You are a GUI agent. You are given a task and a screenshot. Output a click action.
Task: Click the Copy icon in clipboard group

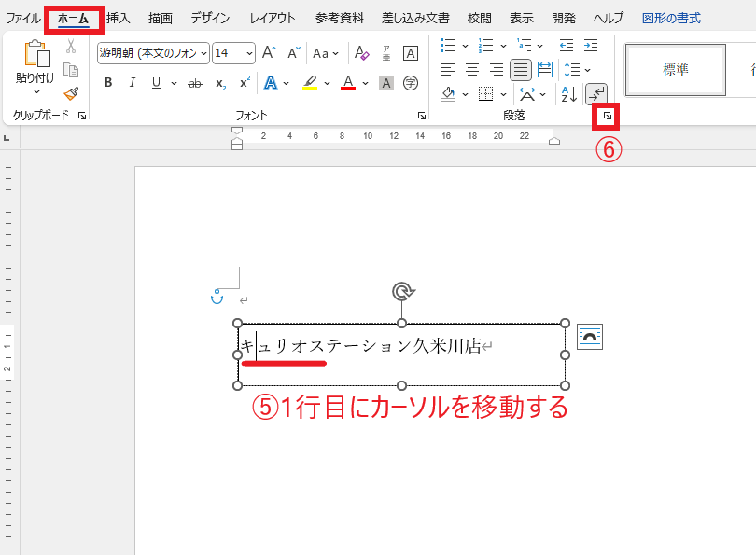click(71, 70)
